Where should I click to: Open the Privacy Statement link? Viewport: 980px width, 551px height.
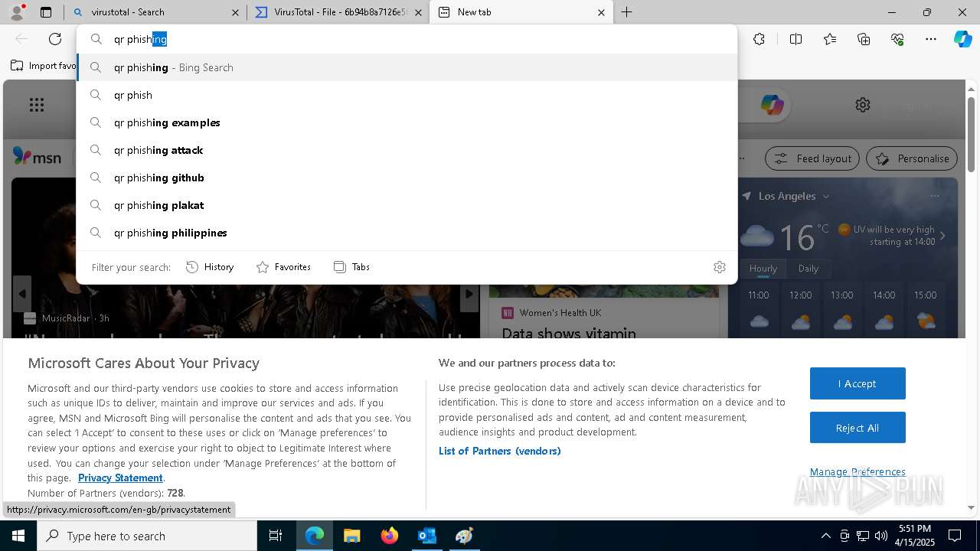click(x=120, y=478)
